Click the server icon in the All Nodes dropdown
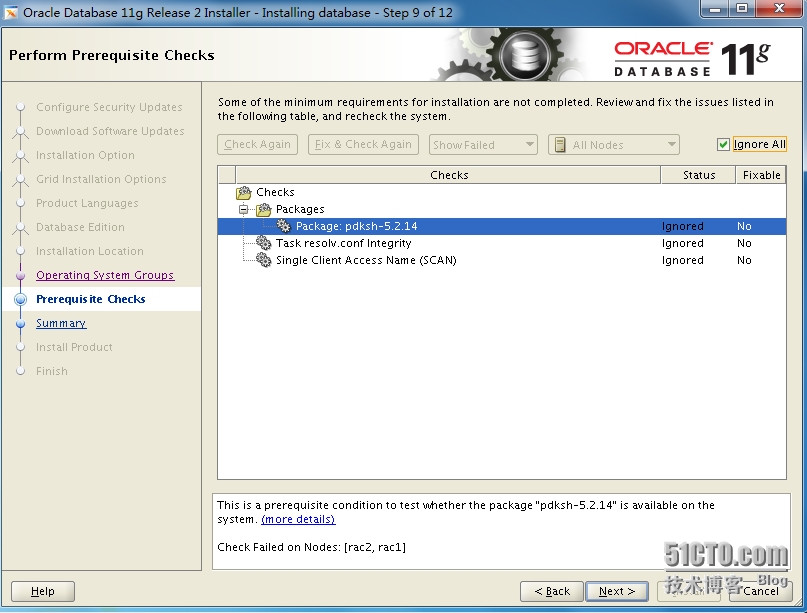Screen dimensions: 807x613 click(560, 145)
